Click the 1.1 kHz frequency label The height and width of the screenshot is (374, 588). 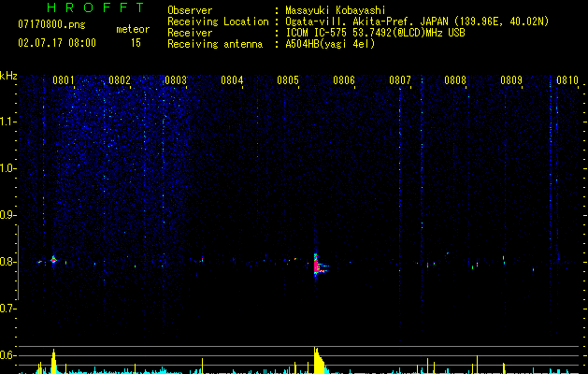point(8,122)
